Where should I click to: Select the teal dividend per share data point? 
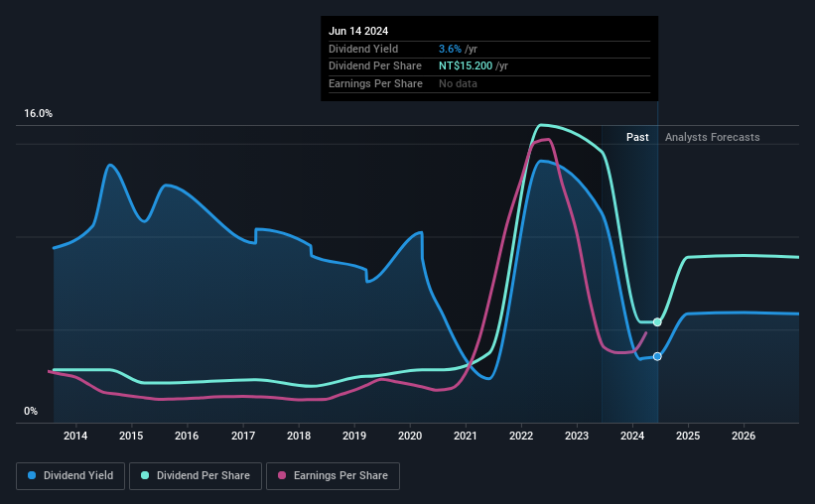(x=657, y=322)
